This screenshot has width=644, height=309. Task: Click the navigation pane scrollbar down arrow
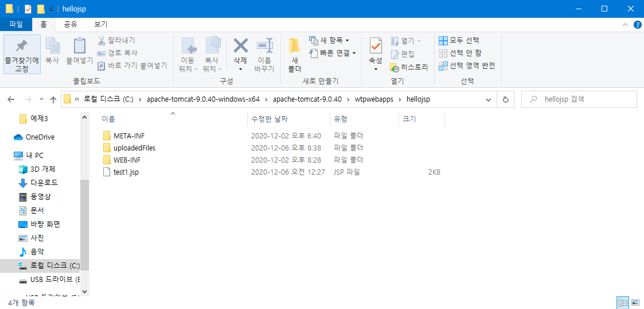point(85,291)
